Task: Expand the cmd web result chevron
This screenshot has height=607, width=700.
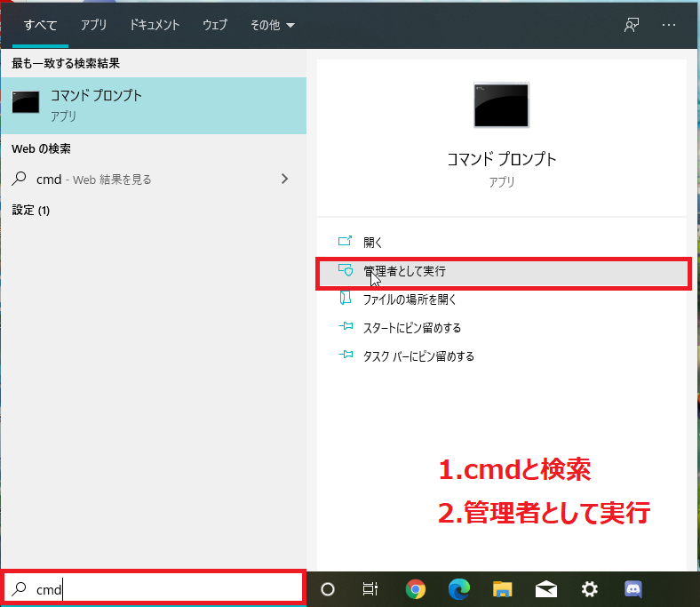Action: (285, 180)
